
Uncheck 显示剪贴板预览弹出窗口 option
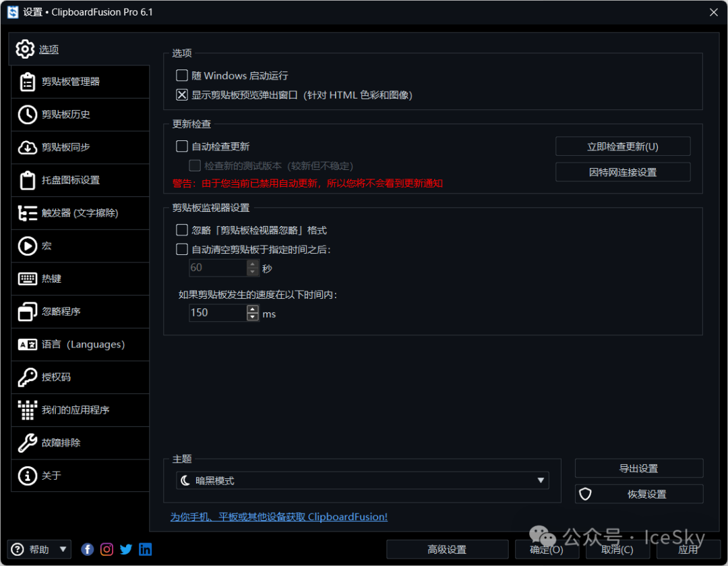182,95
